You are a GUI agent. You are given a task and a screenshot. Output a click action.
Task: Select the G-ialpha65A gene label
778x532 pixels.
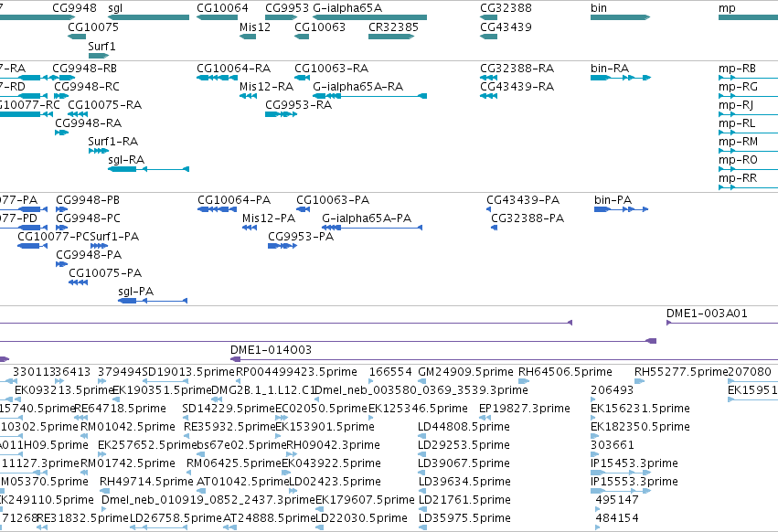tap(347, 8)
